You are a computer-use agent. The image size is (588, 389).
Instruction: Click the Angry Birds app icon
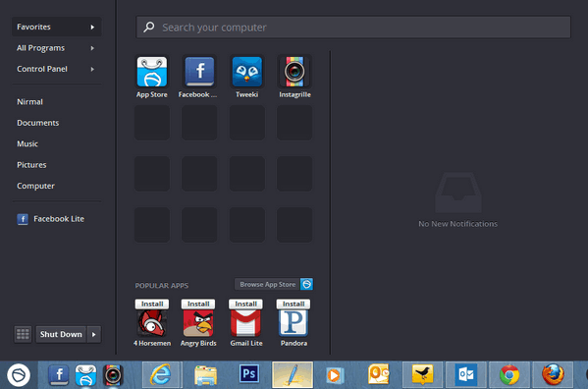[198, 323]
